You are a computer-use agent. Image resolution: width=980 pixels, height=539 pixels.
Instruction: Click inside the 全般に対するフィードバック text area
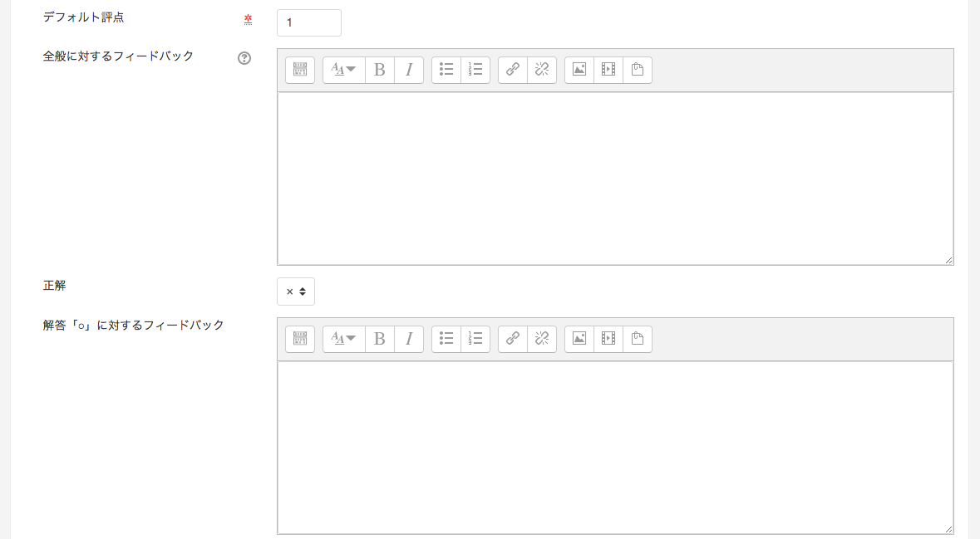[x=615, y=179]
